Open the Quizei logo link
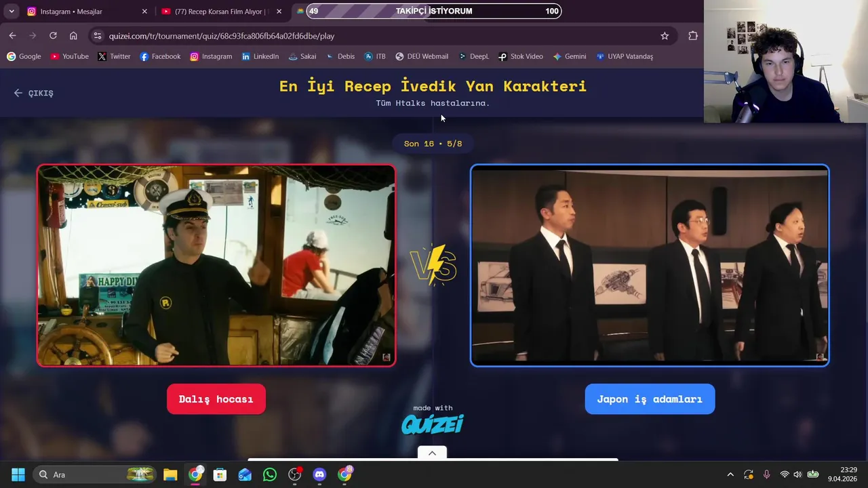868x488 pixels. tap(433, 424)
